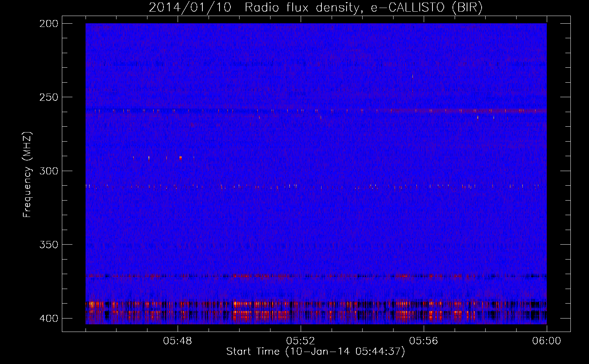Click the 400 frequency tick label
589x364 pixels.
click(48, 318)
